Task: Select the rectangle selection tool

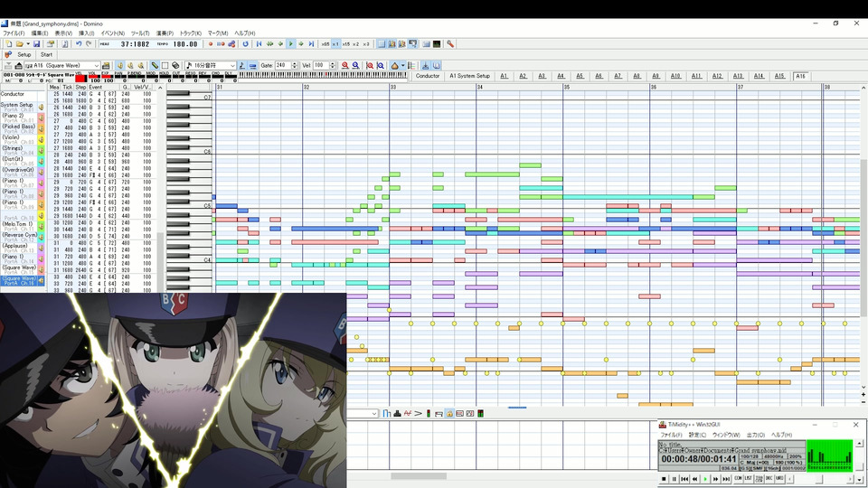Action: click(x=165, y=65)
